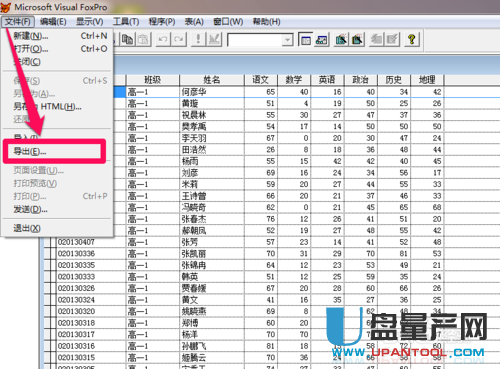Click the 数学 column header
The image size is (500, 369).
(x=294, y=80)
